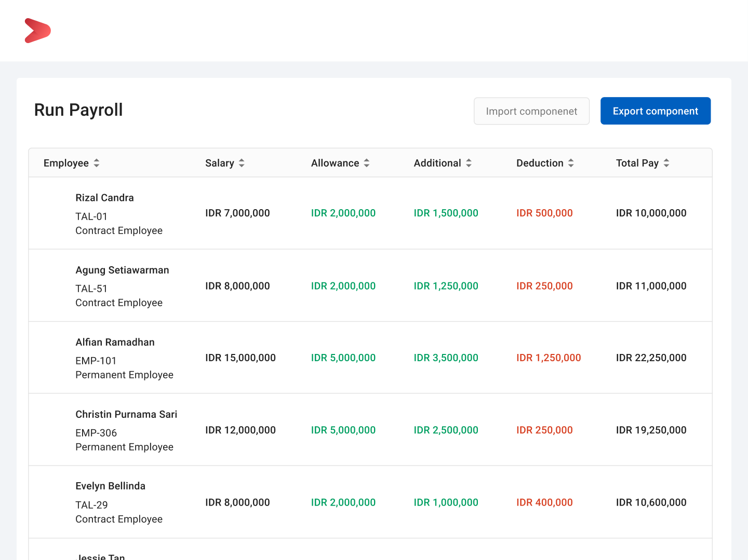Screen dimensions: 748x560
Task: Click employee ID TAL-29
Action: [91, 505]
